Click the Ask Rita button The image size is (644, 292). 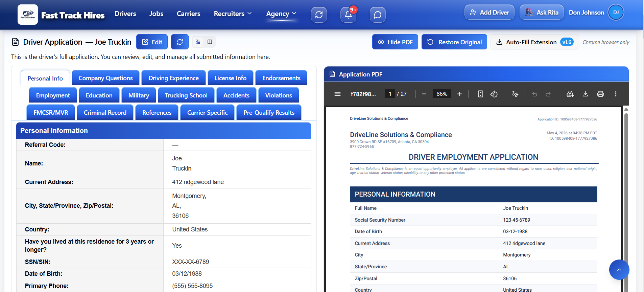pos(542,12)
